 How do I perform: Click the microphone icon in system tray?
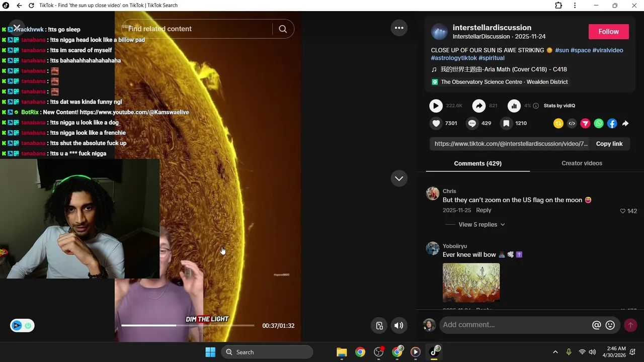coord(569,352)
